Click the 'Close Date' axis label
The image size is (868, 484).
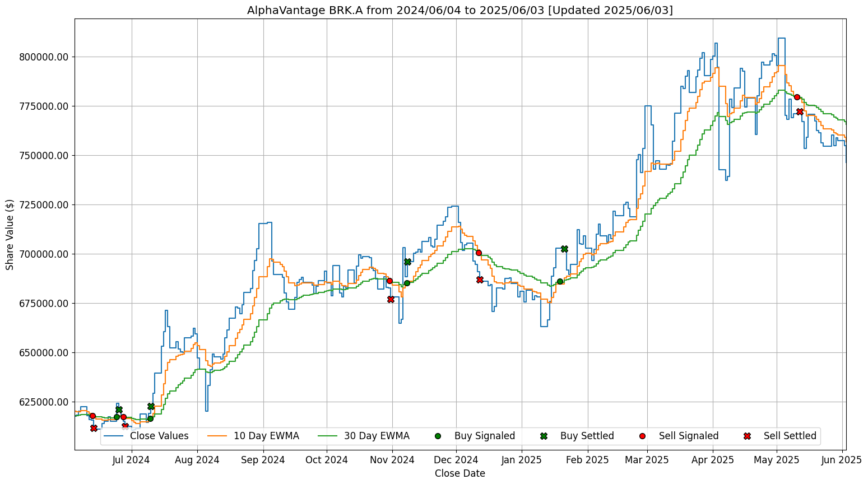(460, 473)
